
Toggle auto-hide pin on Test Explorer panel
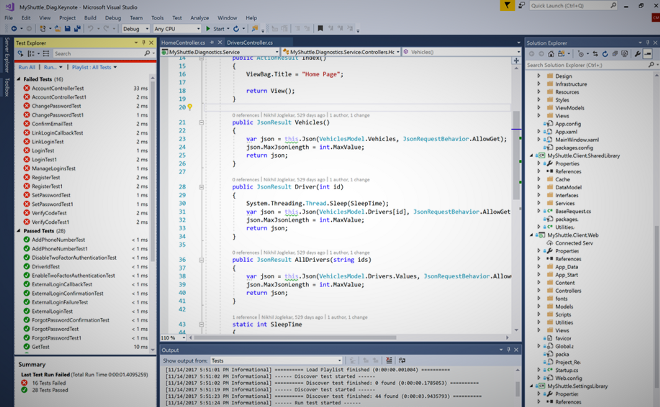(x=145, y=43)
